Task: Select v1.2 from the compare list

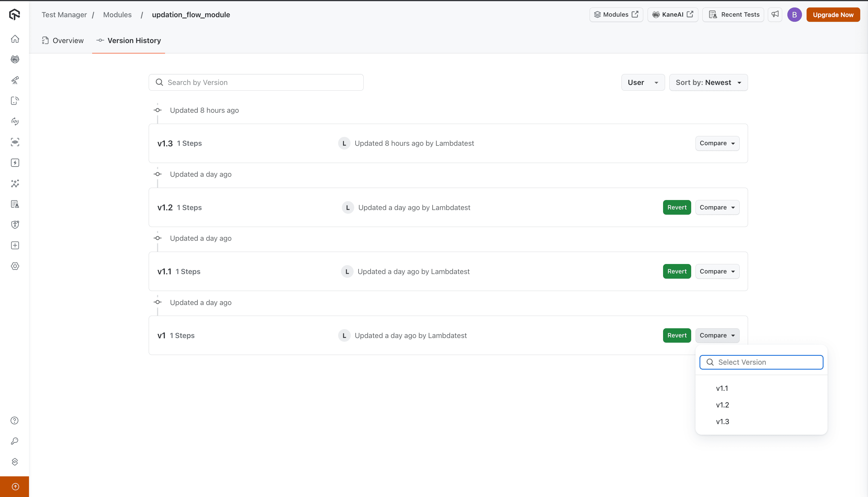Action: 722,405
